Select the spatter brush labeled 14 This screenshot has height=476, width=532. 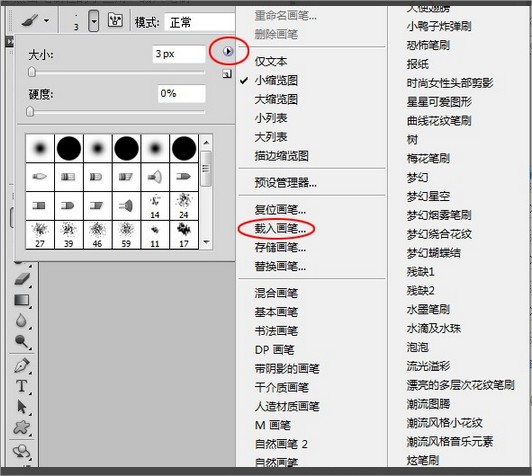(155, 206)
